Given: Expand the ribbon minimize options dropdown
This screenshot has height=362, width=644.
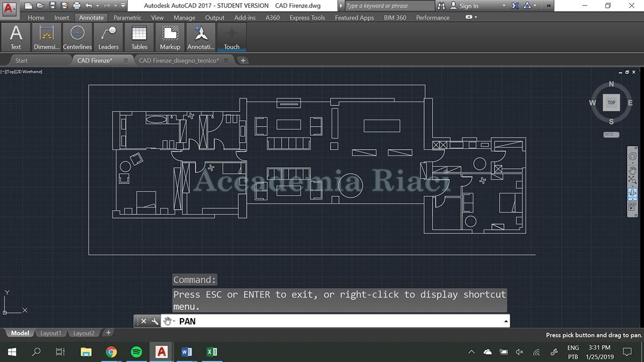Looking at the screenshot, I should (x=475, y=17).
